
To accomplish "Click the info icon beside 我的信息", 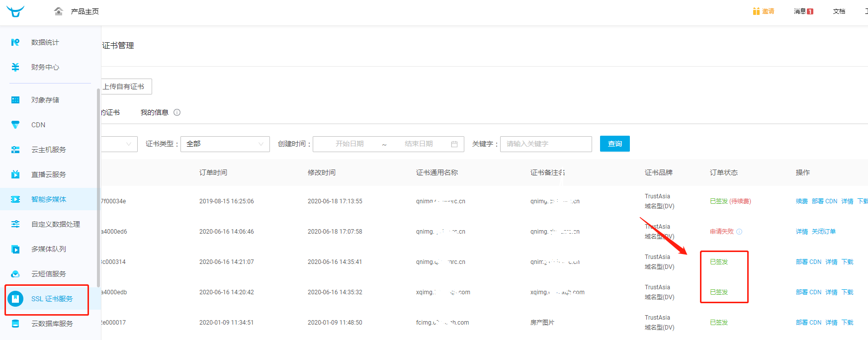I will (177, 112).
